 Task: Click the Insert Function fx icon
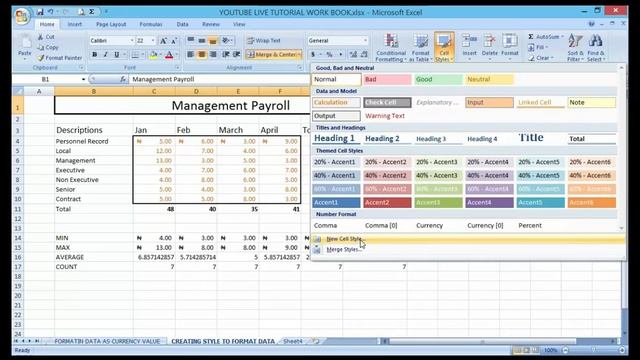pos(123,79)
